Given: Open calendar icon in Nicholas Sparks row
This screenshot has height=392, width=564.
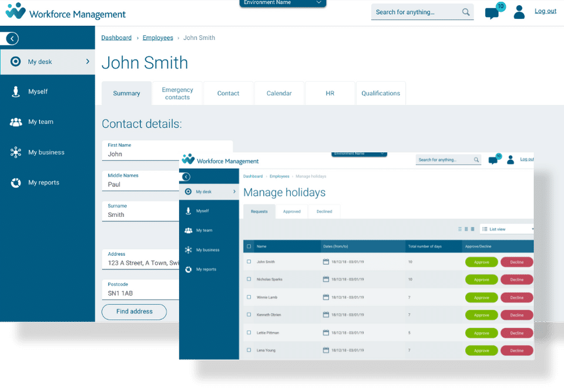Looking at the screenshot, I should coord(326,279).
